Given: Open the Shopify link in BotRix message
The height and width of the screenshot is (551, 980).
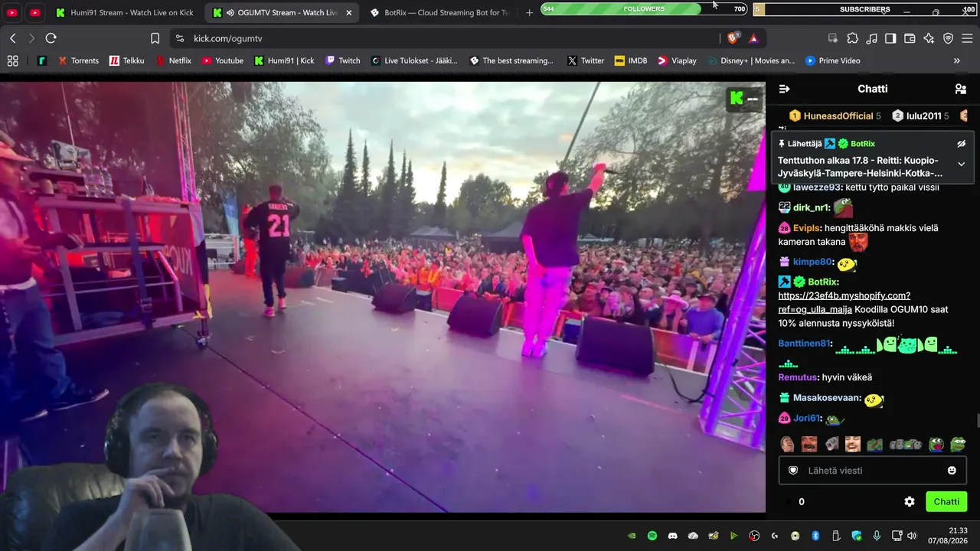Looking at the screenshot, I should pos(844,302).
